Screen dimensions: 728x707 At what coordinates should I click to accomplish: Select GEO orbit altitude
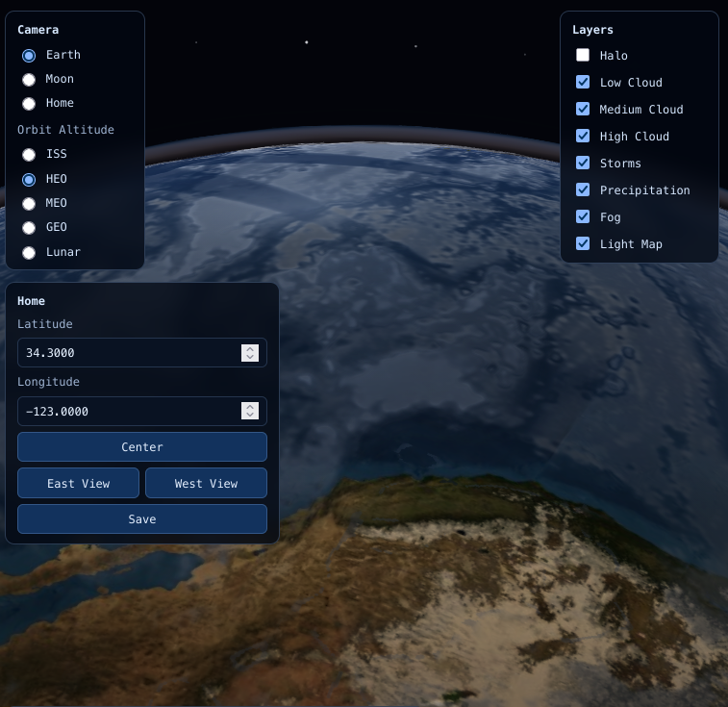pyautogui.click(x=29, y=228)
